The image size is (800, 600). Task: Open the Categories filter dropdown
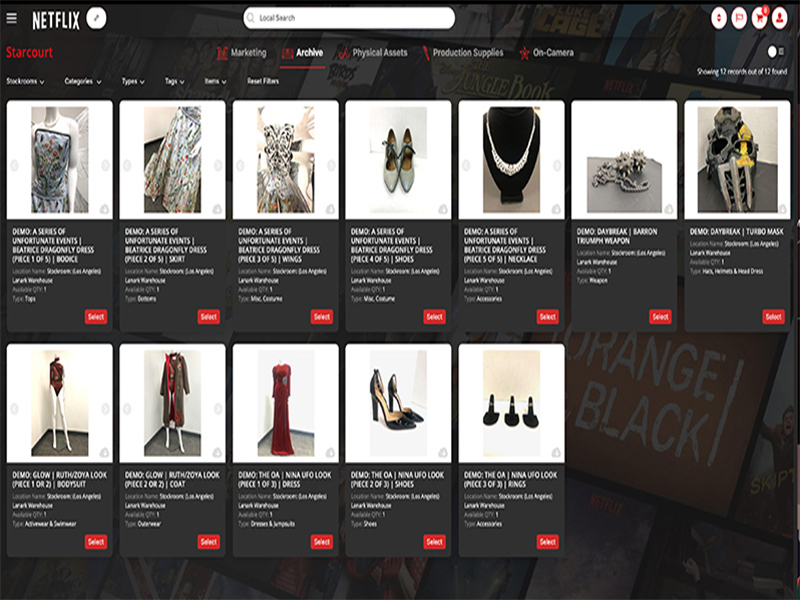[83, 81]
